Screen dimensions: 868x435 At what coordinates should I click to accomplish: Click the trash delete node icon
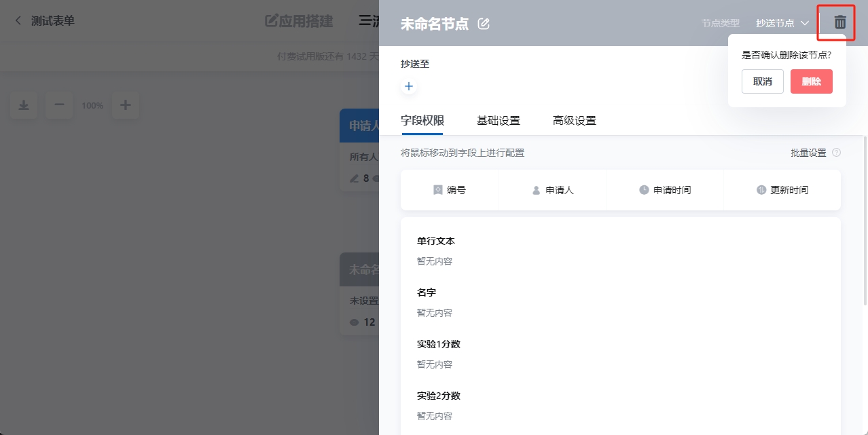[x=839, y=22]
